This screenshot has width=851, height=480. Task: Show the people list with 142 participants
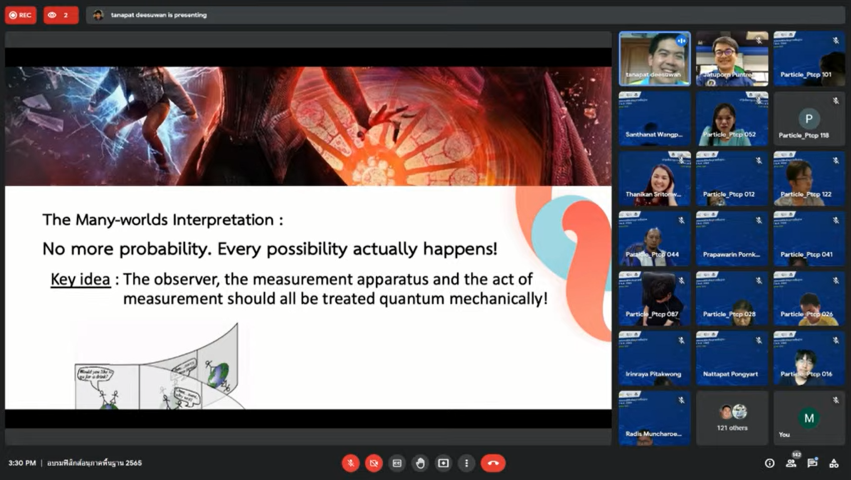(791, 462)
